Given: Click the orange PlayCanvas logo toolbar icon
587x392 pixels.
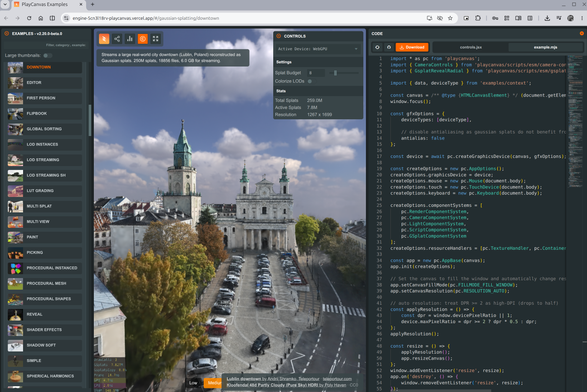Looking at the screenshot, I should (x=104, y=39).
